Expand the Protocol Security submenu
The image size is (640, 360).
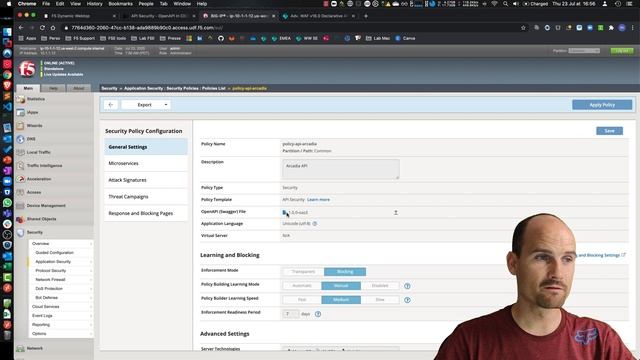(61, 271)
